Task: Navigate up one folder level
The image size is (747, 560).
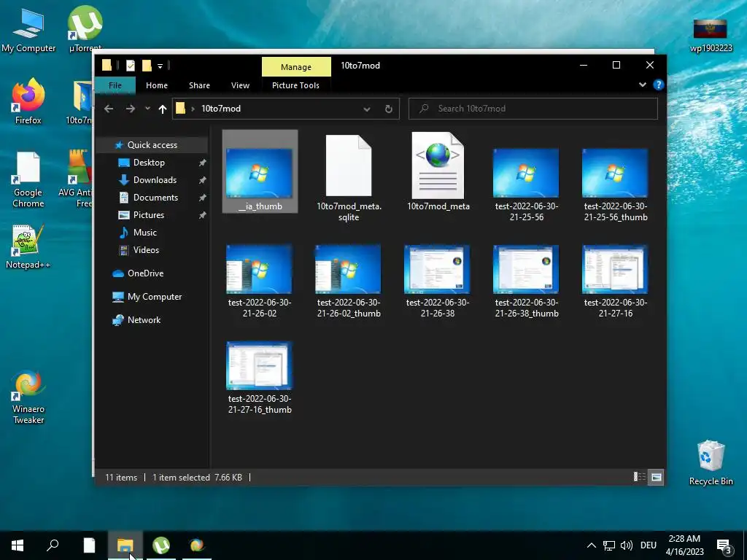Action: click(x=163, y=109)
